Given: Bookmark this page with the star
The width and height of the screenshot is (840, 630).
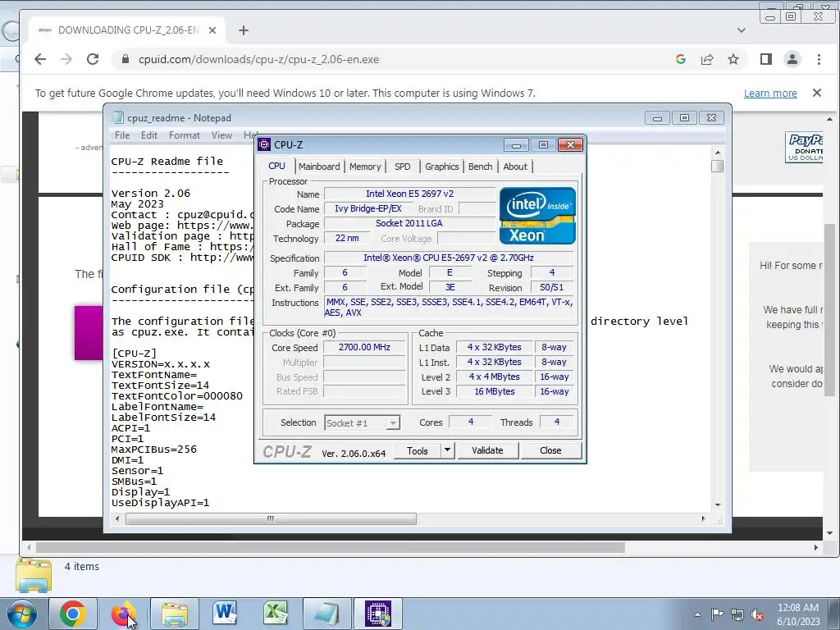Looking at the screenshot, I should 733,59.
